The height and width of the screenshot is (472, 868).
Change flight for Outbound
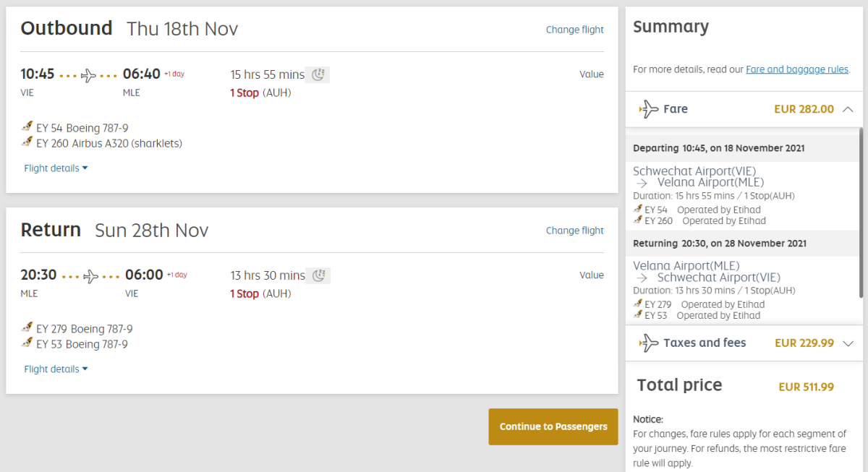pos(574,30)
